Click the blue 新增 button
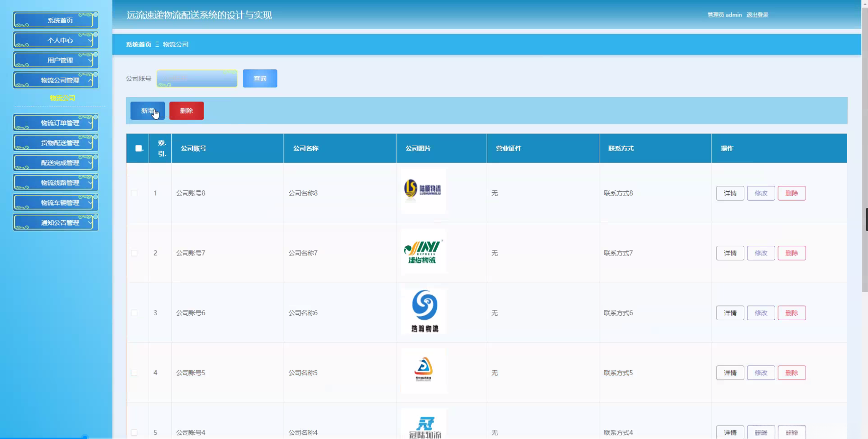 (147, 110)
